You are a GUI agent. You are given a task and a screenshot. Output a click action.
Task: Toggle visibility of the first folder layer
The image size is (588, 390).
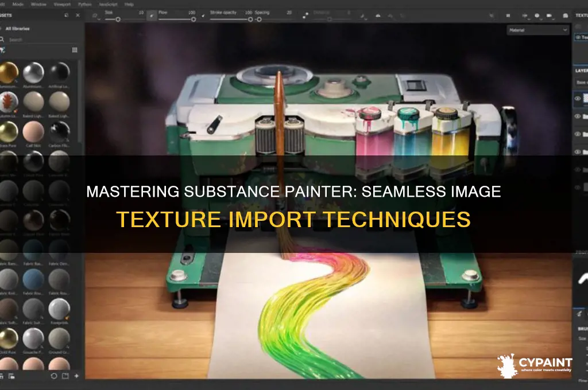click(x=578, y=116)
